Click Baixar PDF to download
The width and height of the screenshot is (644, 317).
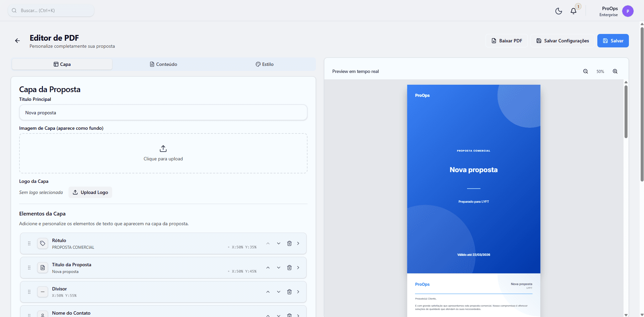click(506, 40)
